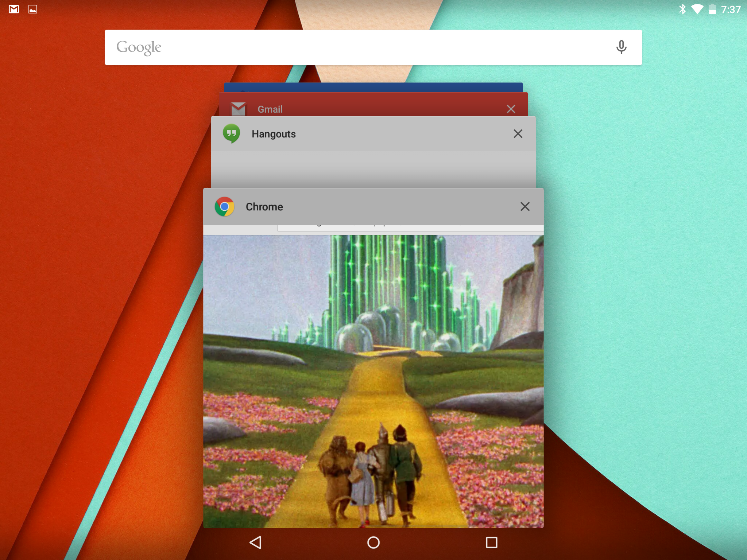Tap the voice search microphone icon
747x560 pixels.
click(621, 47)
